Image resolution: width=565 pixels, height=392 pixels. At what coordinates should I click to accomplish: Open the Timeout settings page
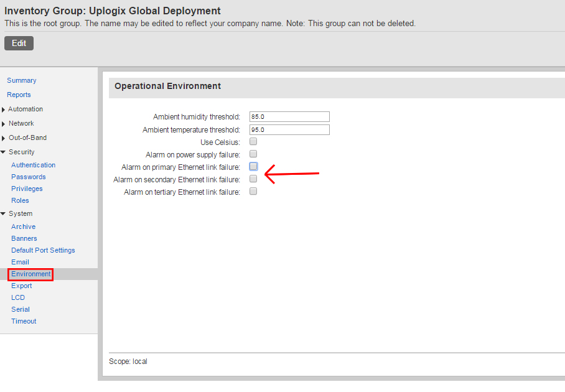coord(24,321)
